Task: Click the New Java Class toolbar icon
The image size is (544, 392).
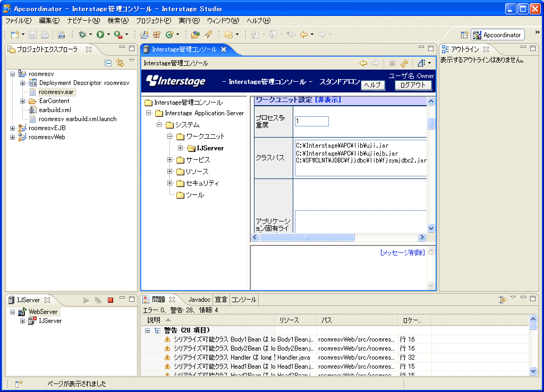Action: (x=169, y=35)
